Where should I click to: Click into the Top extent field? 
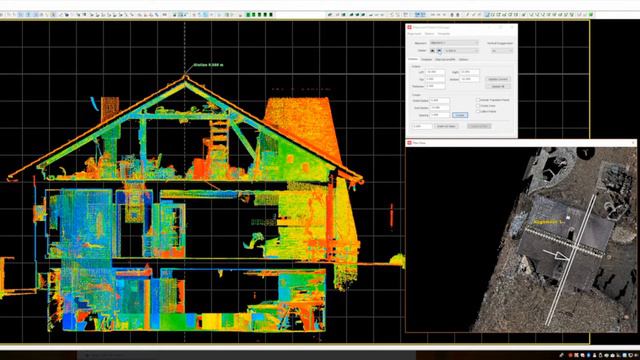(x=435, y=79)
